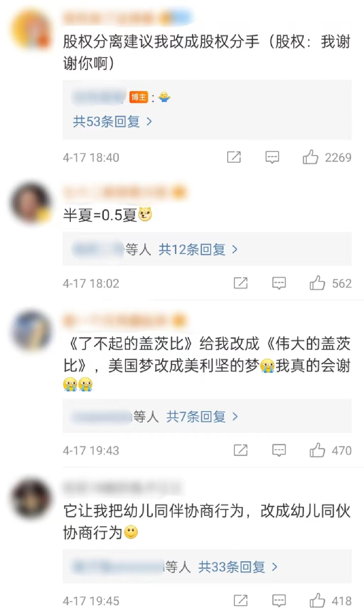Expand 共12条回复 replies
This screenshot has height=614, width=364.
pos(198,250)
